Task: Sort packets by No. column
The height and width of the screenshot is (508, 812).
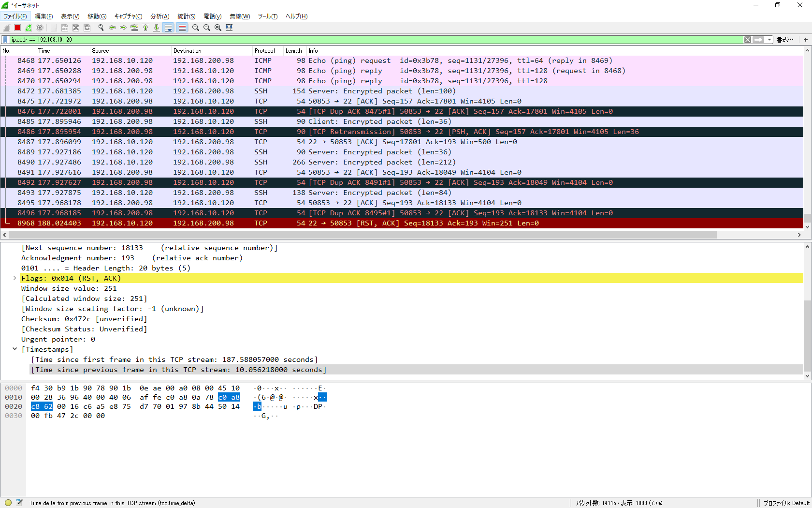Action: [x=18, y=51]
